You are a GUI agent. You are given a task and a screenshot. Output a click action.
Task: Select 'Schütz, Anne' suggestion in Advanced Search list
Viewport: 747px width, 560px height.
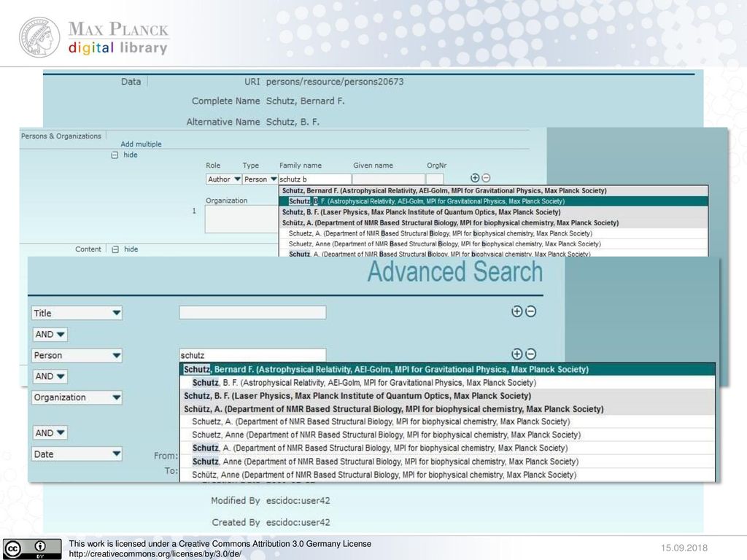point(447,475)
